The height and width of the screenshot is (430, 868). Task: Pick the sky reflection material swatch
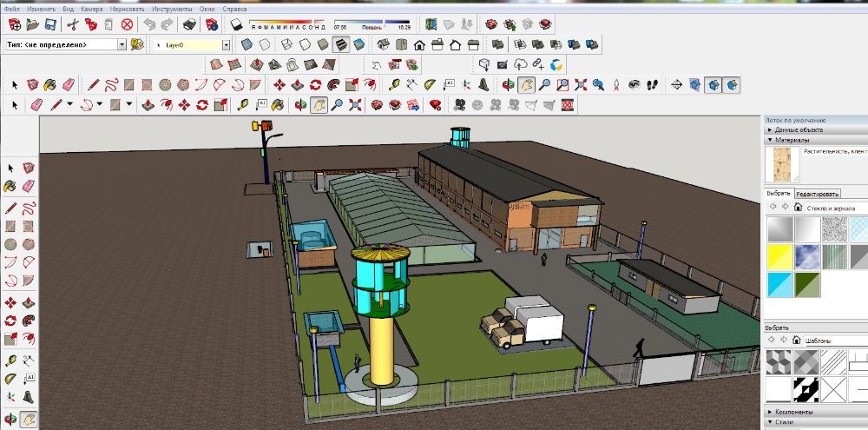pyautogui.click(x=807, y=257)
